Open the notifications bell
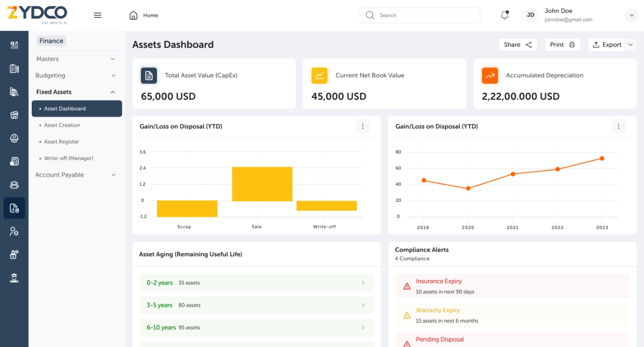 coord(504,15)
